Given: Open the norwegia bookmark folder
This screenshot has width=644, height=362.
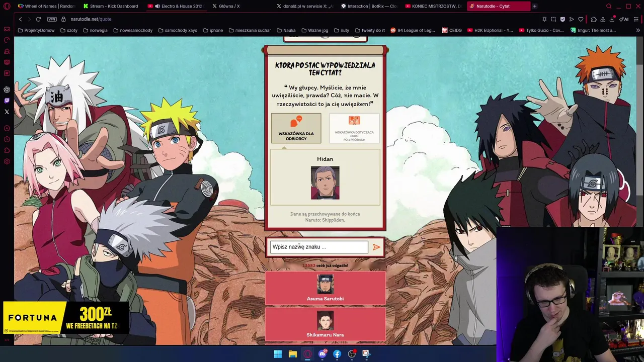Looking at the screenshot, I should pyautogui.click(x=95, y=30).
